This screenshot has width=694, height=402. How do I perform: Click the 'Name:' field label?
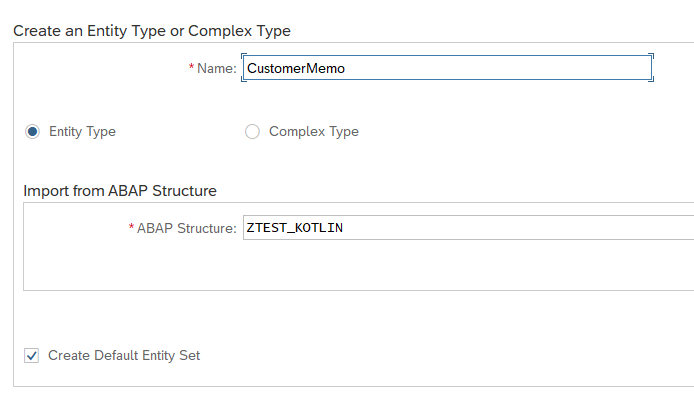point(217,68)
